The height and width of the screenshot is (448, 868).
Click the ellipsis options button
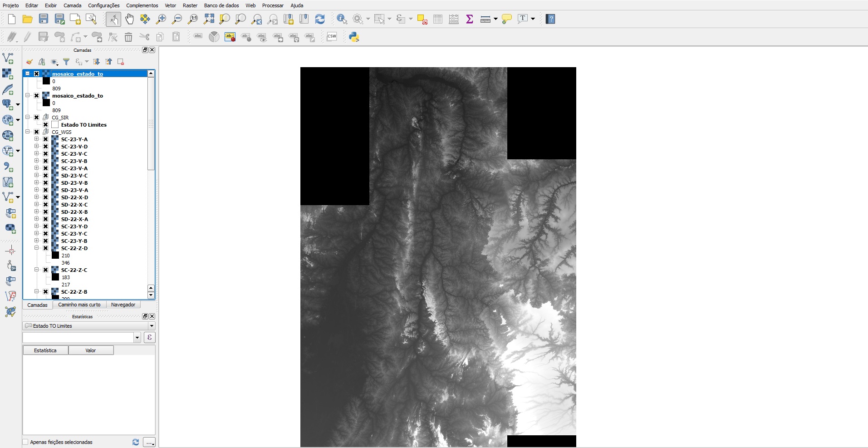pyautogui.click(x=149, y=442)
